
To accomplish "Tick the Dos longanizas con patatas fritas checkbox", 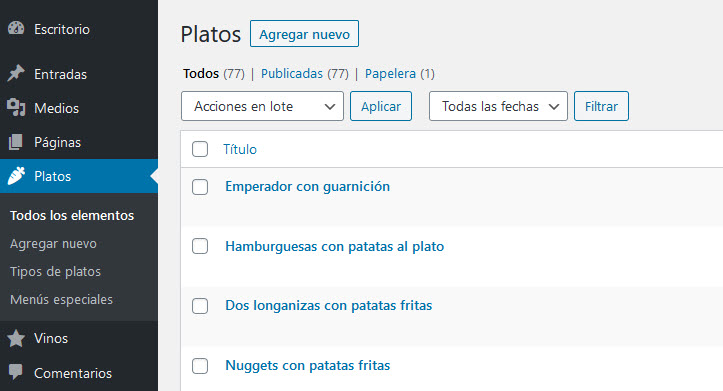I will click(200, 306).
